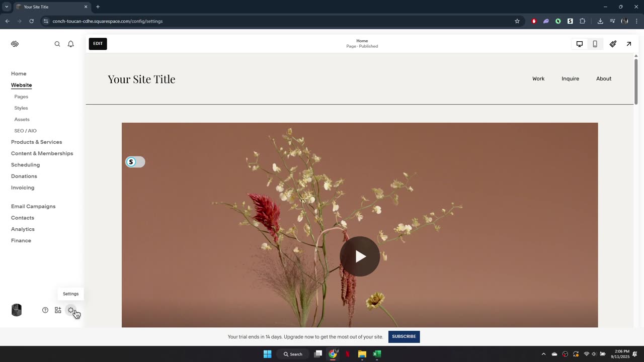The width and height of the screenshot is (644, 362).
Task: Click the Squarespace logo icon
Action: click(x=15, y=44)
